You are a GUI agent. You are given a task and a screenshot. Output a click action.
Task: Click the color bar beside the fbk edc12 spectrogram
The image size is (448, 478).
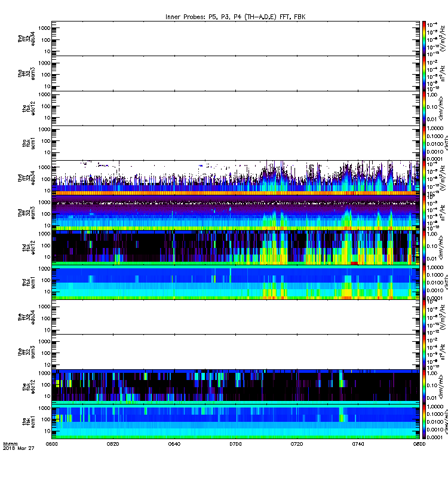click(x=424, y=387)
